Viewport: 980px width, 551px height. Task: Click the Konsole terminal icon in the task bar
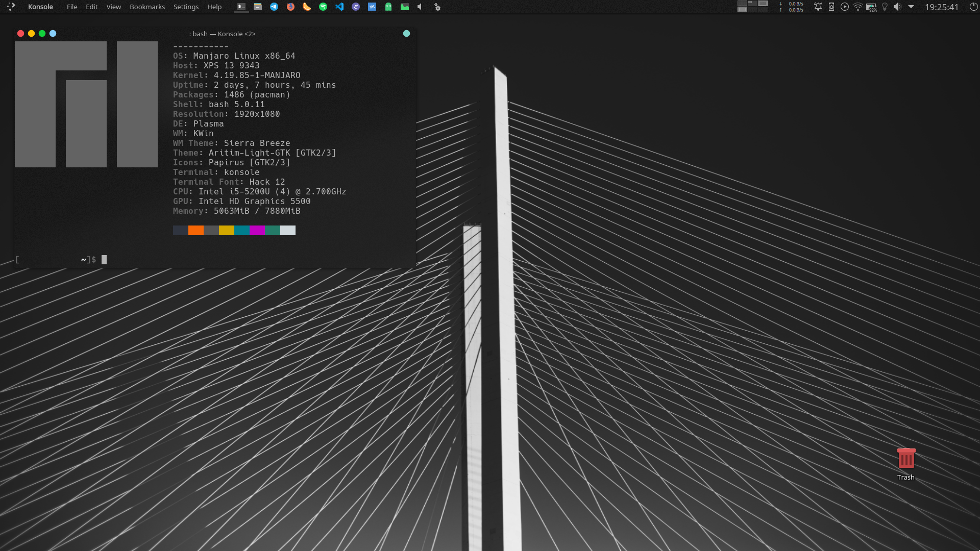241,7
